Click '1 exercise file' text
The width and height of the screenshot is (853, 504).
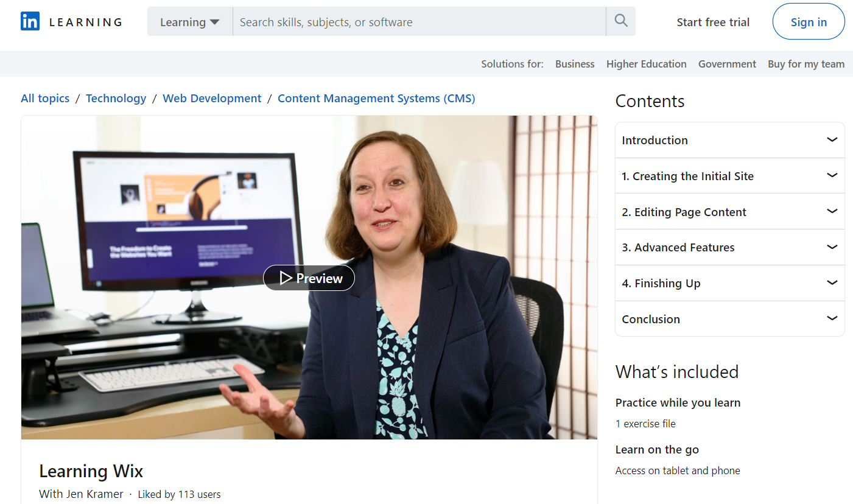click(x=645, y=424)
